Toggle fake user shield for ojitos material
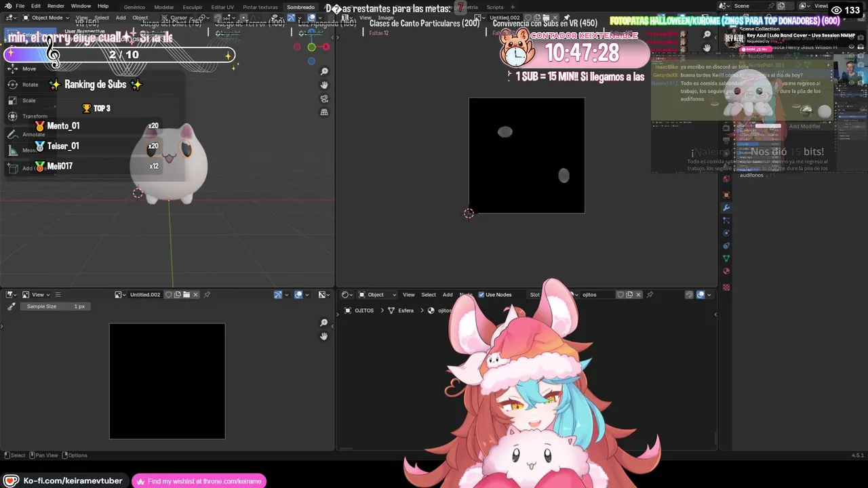The height and width of the screenshot is (488, 868). pyautogui.click(x=620, y=295)
